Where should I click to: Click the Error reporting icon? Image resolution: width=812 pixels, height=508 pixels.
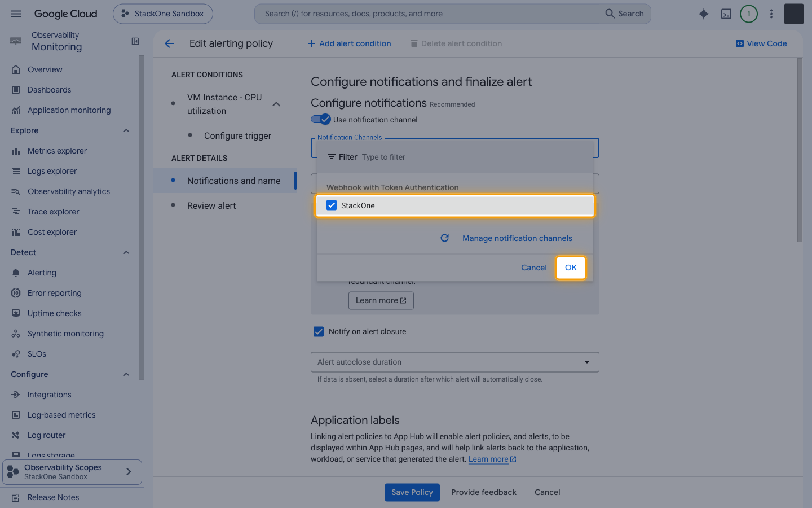pos(16,293)
